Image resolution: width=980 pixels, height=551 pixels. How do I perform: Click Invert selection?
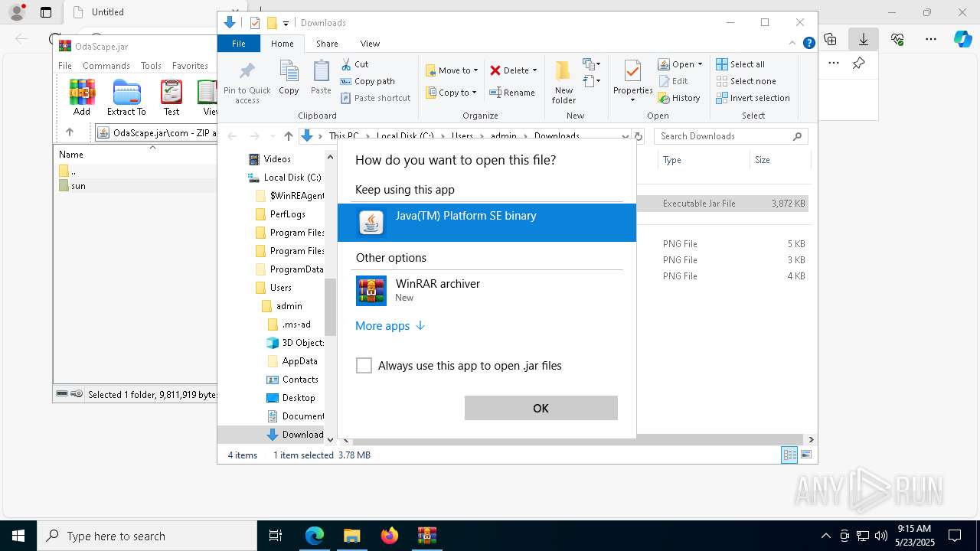point(753,98)
